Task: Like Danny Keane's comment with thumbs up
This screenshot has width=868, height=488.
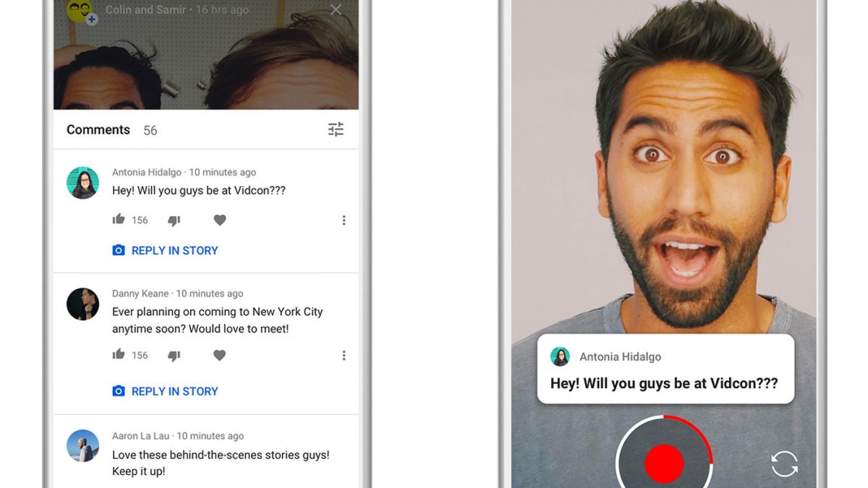Action: click(x=119, y=355)
